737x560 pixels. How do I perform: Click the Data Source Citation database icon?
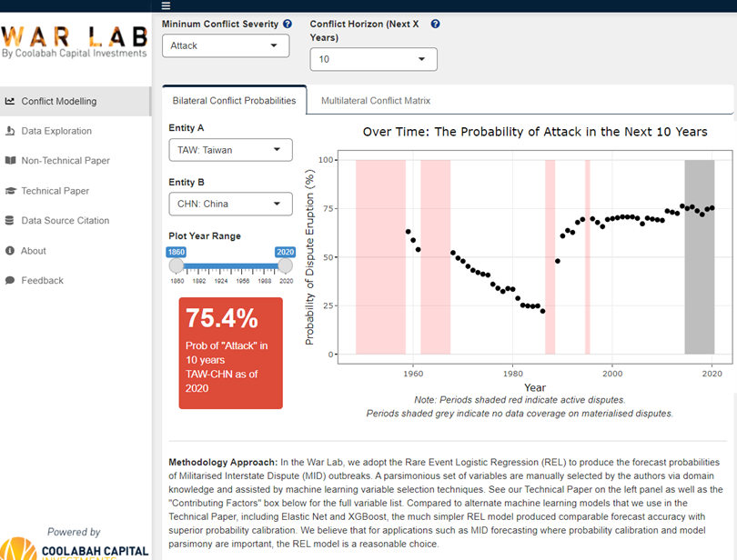(x=10, y=221)
